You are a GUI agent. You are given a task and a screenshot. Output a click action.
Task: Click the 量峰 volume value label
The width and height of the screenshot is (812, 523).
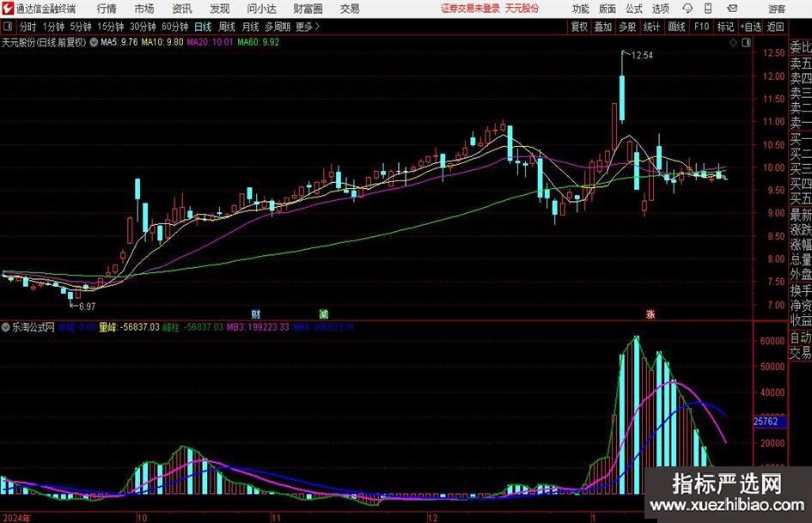click(129, 327)
